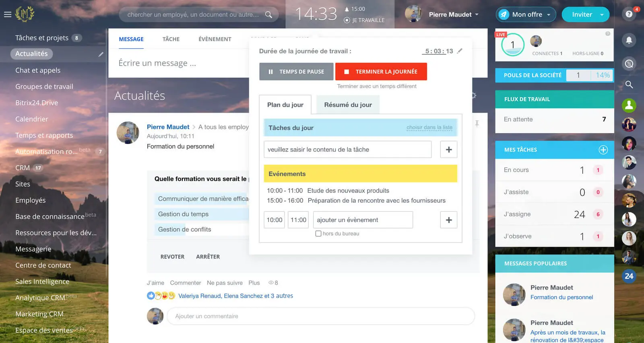Open the help question mark icon
The image size is (644, 343).
pos(629,14)
